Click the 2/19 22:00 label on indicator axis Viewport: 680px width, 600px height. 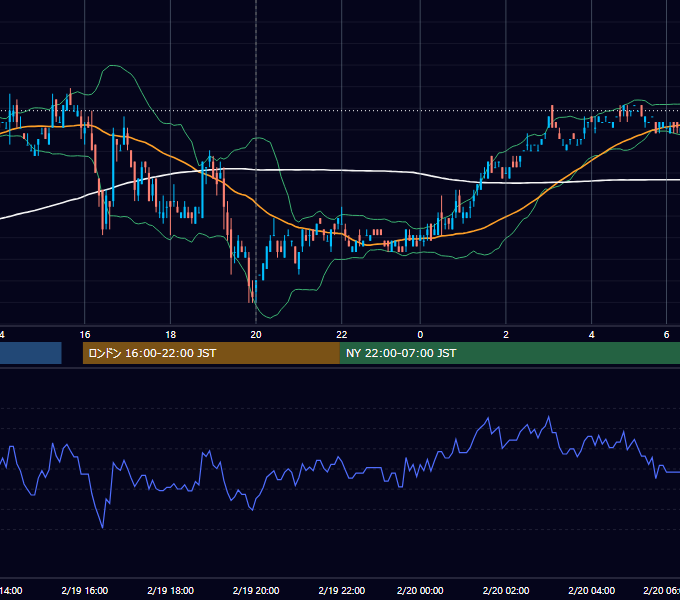[x=342, y=590]
